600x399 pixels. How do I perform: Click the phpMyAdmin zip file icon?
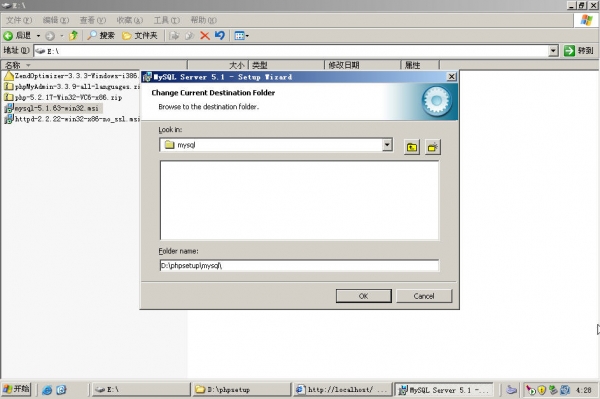coord(8,86)
